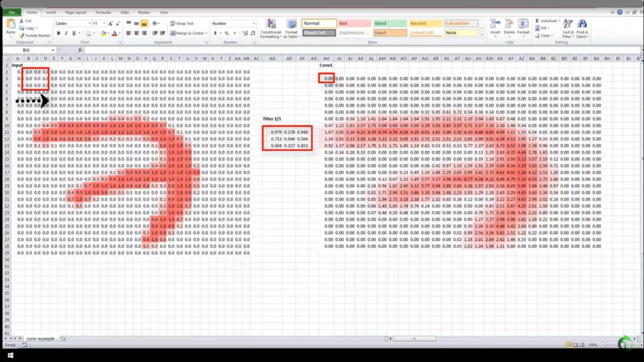This screenshot has height=362, width=644.
Task: Click the percent style icon
Action: tap(226, 33)
